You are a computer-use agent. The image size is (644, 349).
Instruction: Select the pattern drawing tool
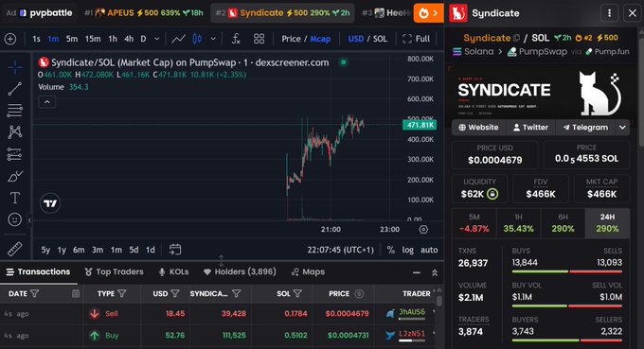15,132
